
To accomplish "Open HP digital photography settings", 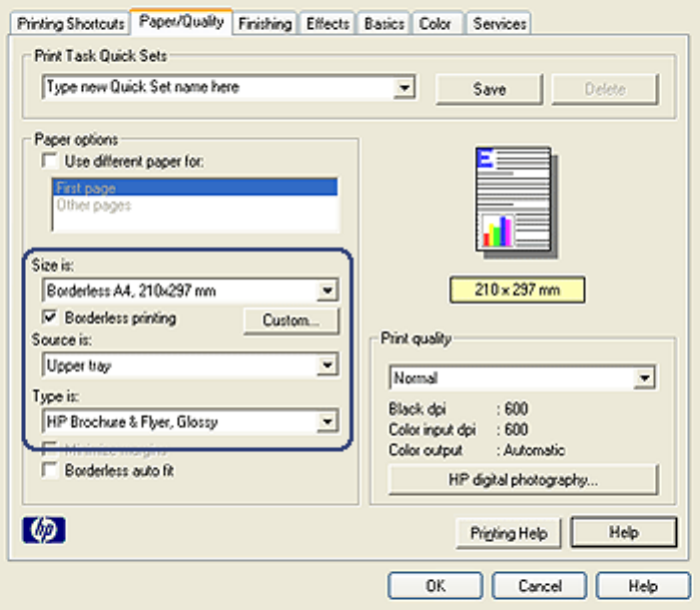I will [x=523, y=480].
